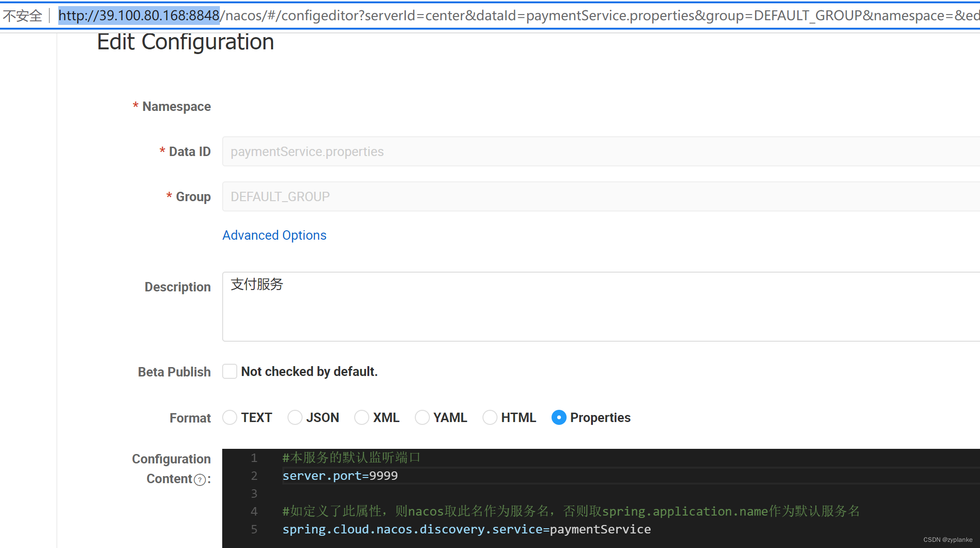Select the YAML format radio button
Screen dimensions: 980x548
422,417
